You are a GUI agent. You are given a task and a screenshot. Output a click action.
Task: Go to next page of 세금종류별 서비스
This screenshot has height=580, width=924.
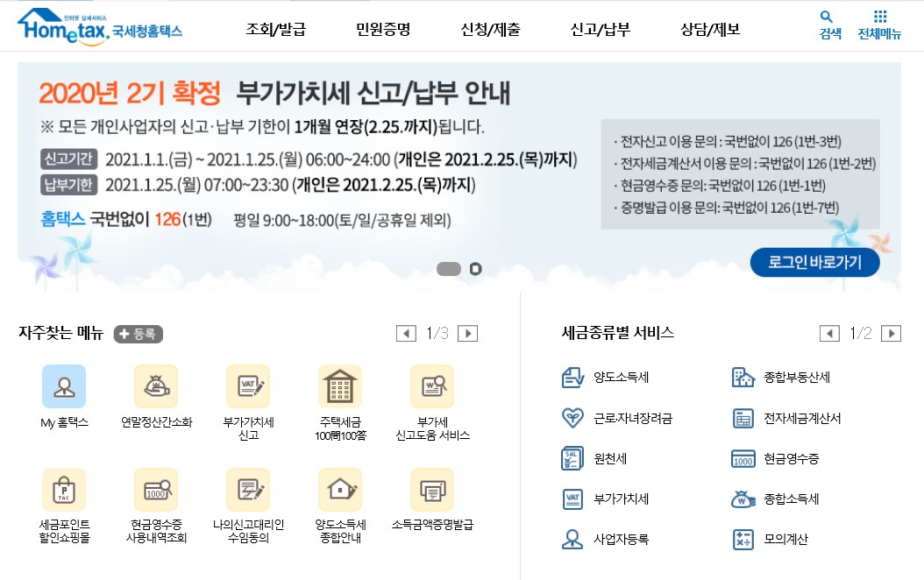(x=891, y=333)
